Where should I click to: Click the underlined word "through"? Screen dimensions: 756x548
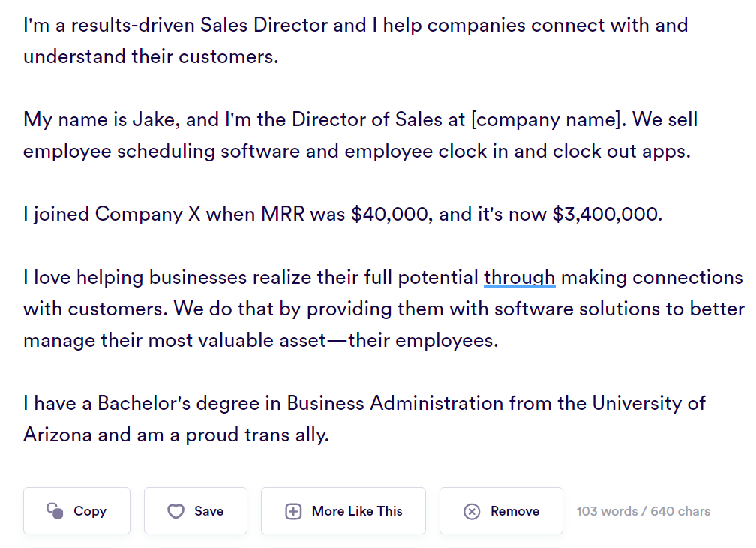point(519,277)
